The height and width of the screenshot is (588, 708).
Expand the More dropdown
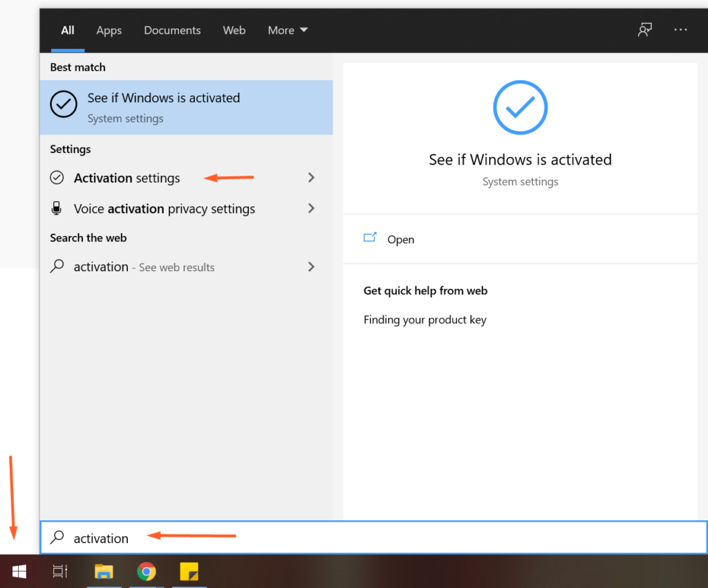tap(288, 30)
